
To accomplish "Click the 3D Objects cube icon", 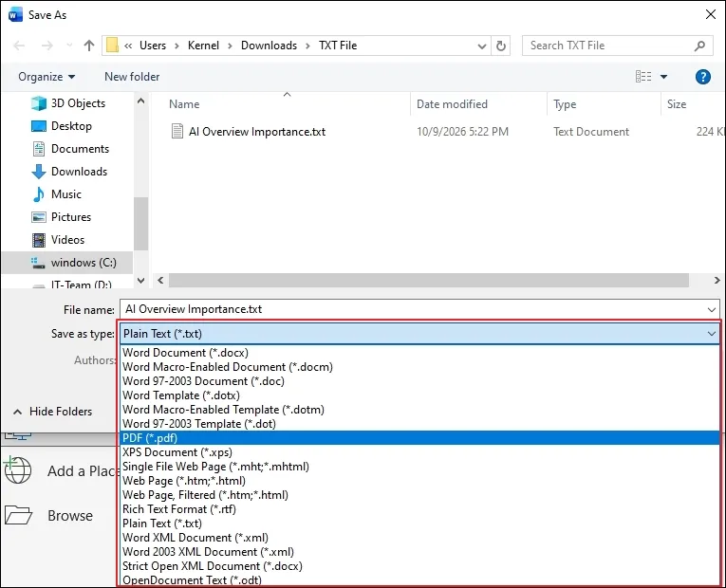I will pos(38,103).
